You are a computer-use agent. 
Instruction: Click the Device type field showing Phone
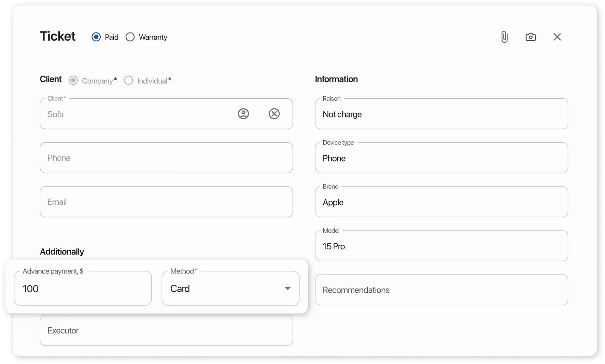point(441,158)
